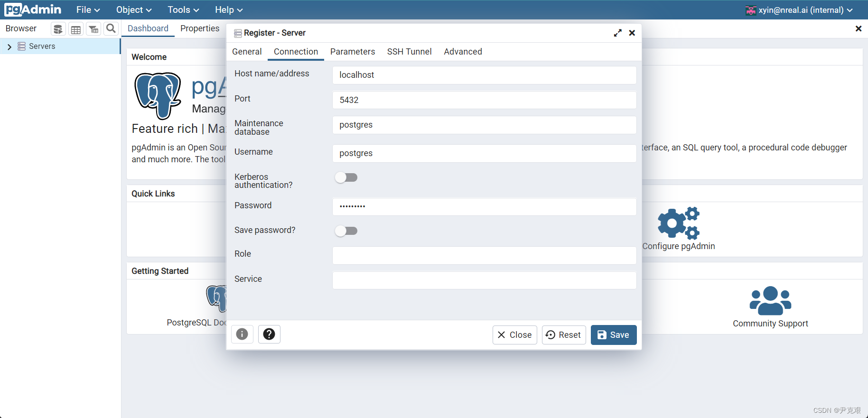Switch to the Properties tab

[x=200, y=28]
